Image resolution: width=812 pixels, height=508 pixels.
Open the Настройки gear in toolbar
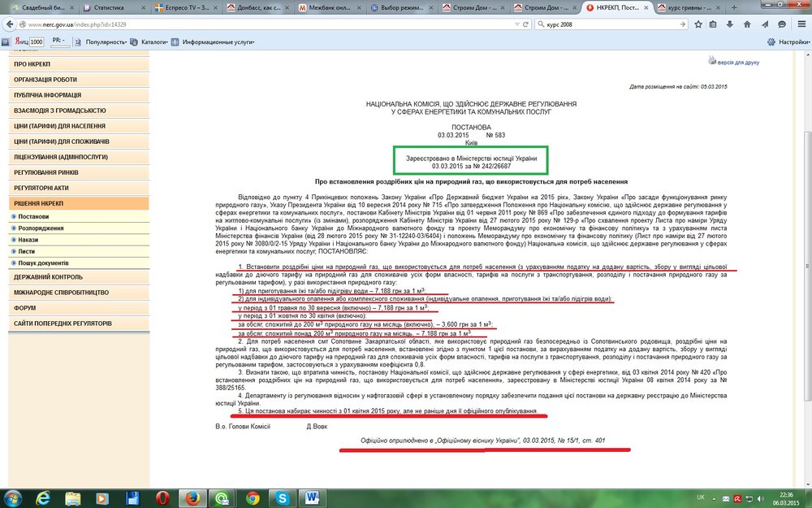click(771, 42)
